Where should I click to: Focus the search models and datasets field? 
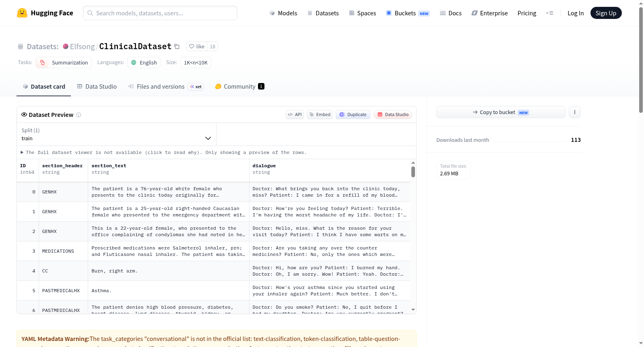click(160, 13)
